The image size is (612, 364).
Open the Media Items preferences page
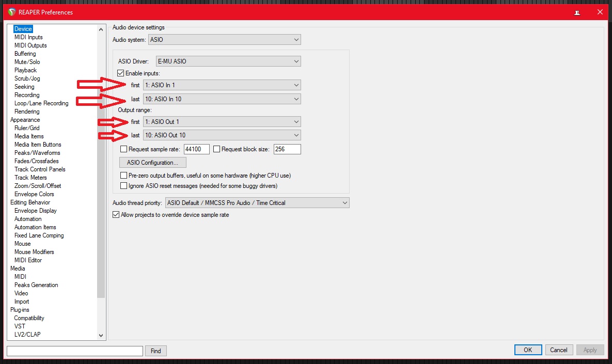[x=29, y=136]
